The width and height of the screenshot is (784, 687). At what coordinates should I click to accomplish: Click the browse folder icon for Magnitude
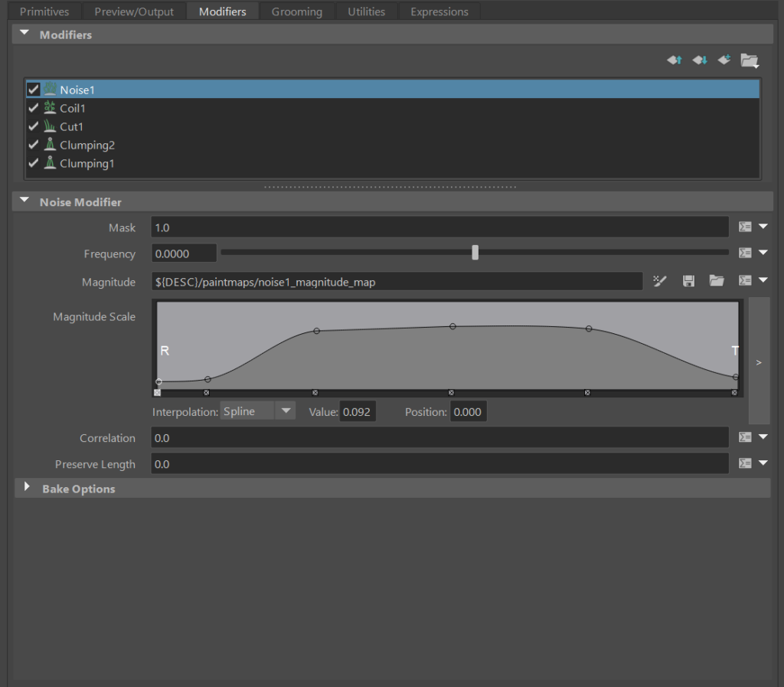tap(716, 281)
